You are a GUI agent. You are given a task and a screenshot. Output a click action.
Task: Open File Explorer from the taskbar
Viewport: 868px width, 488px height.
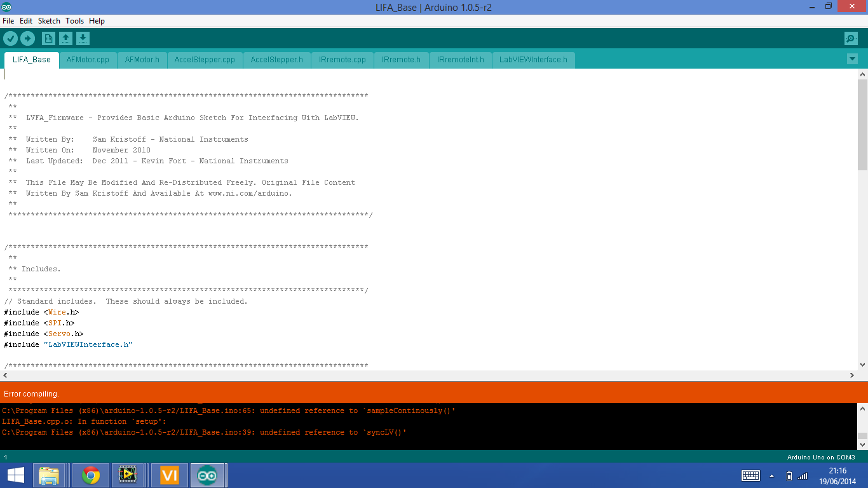pyautogui.click(x=49, y=475)
